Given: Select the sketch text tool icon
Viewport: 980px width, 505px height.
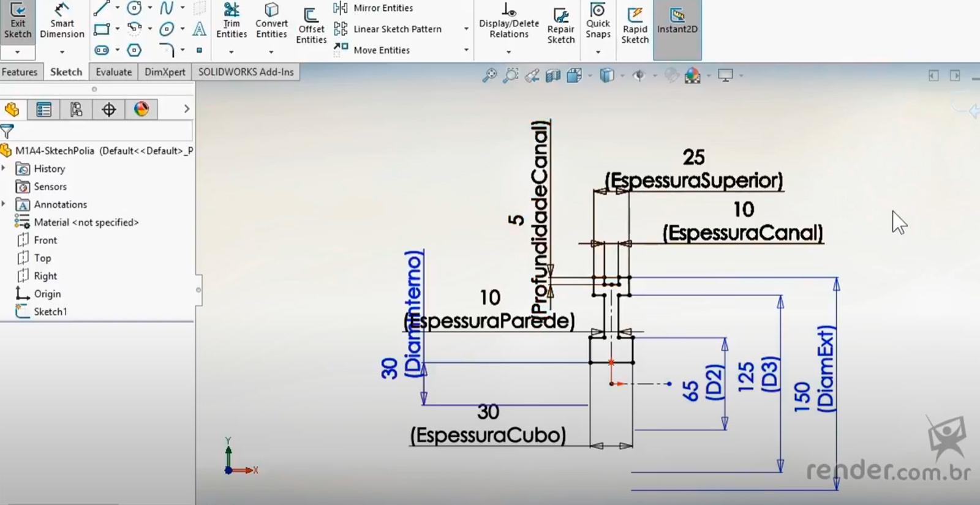Looking at the screenshot, I should pos(199,29).
